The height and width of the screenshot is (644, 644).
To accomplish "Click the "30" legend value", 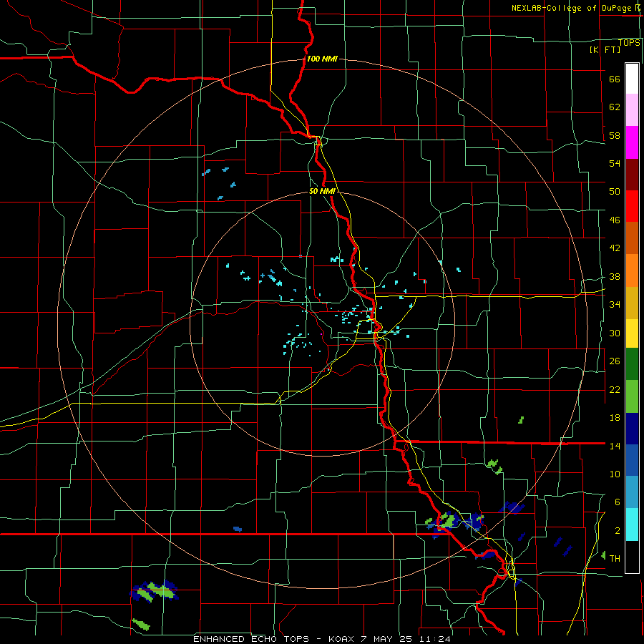I will click(x=615, y=333).
